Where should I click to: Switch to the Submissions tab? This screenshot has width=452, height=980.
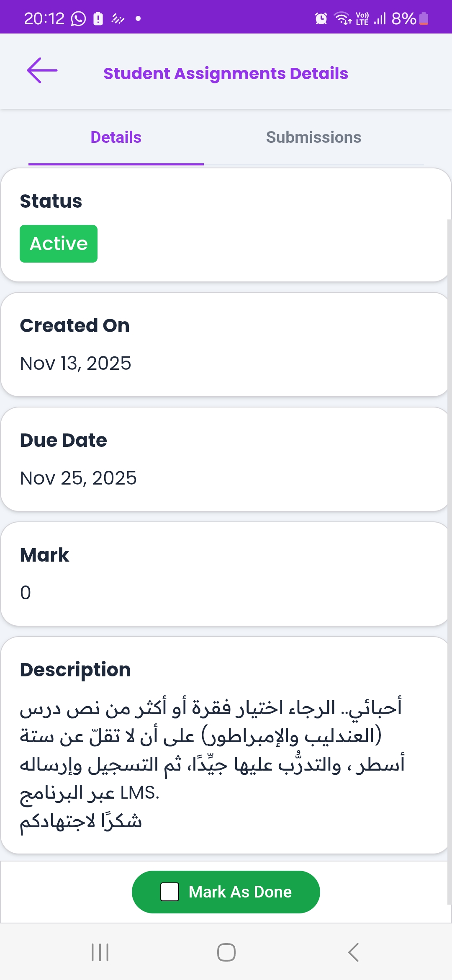(x=313, y=137)
